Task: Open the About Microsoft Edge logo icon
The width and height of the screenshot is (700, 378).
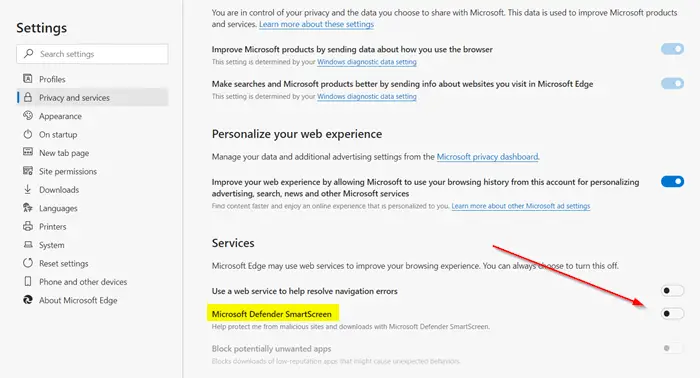Action: [x=28, y=300]
